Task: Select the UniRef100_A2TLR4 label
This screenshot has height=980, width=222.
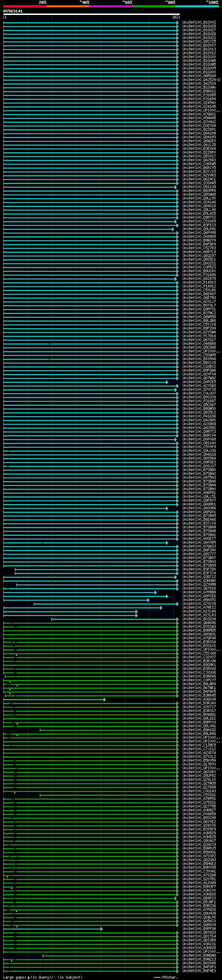Action: [199, 612]
